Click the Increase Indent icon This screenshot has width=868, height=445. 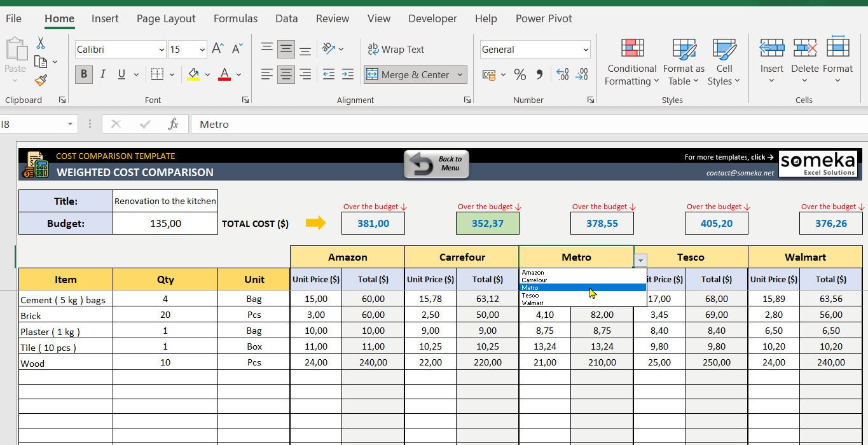coord(348,74)
